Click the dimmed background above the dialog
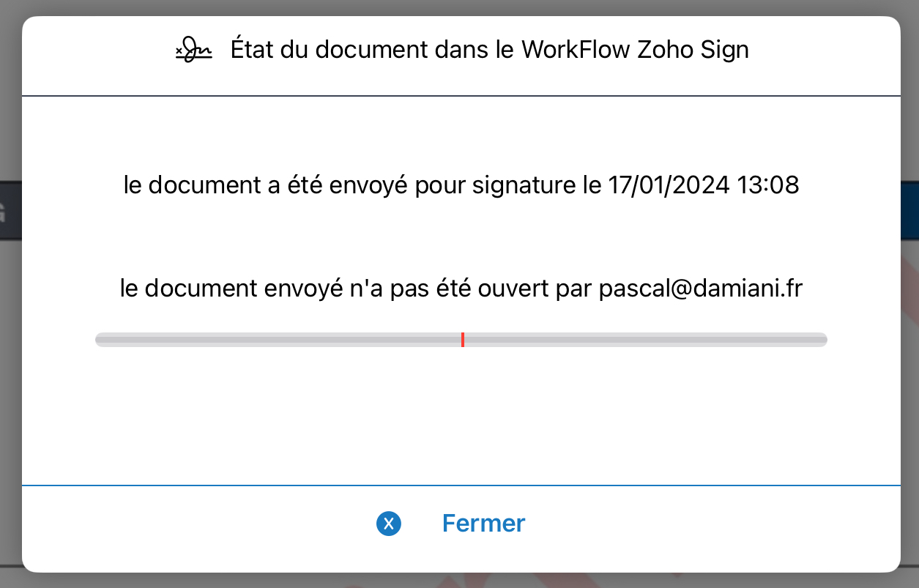This screenshot has width=919, height=588. 459,7
